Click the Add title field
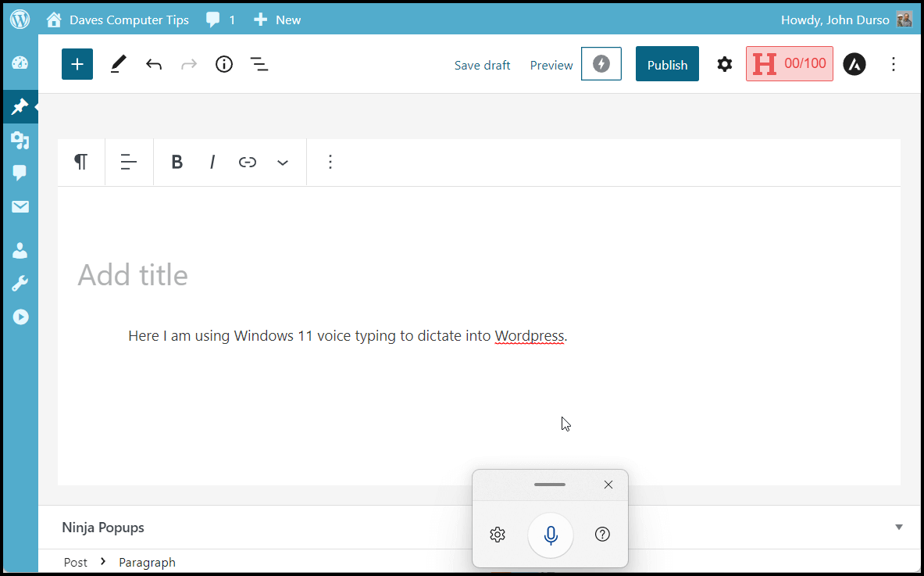Viewport: 924px width, 576px height. [x=133, y=275]
